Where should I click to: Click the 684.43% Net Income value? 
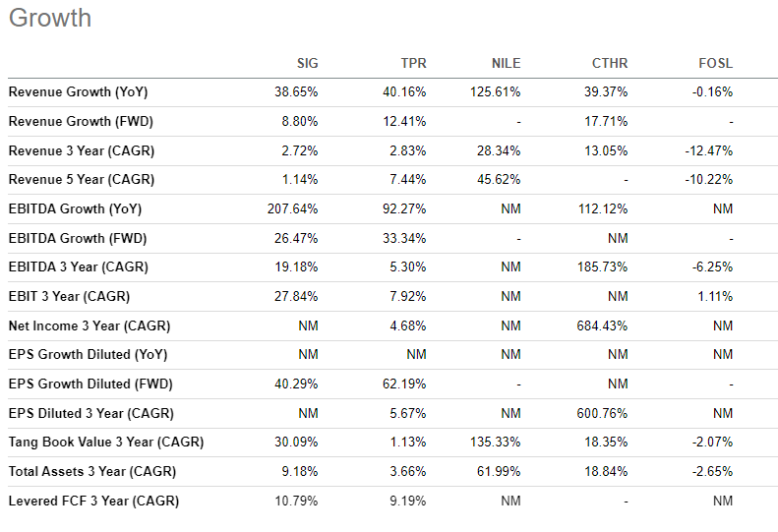[x=602, y=325]
